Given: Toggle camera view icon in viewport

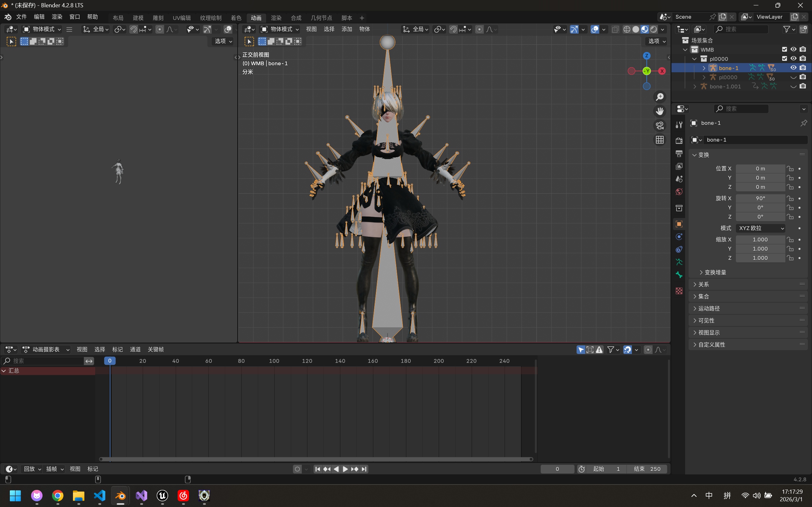Looking at the screenshot, I should click(x=660, y=125).
